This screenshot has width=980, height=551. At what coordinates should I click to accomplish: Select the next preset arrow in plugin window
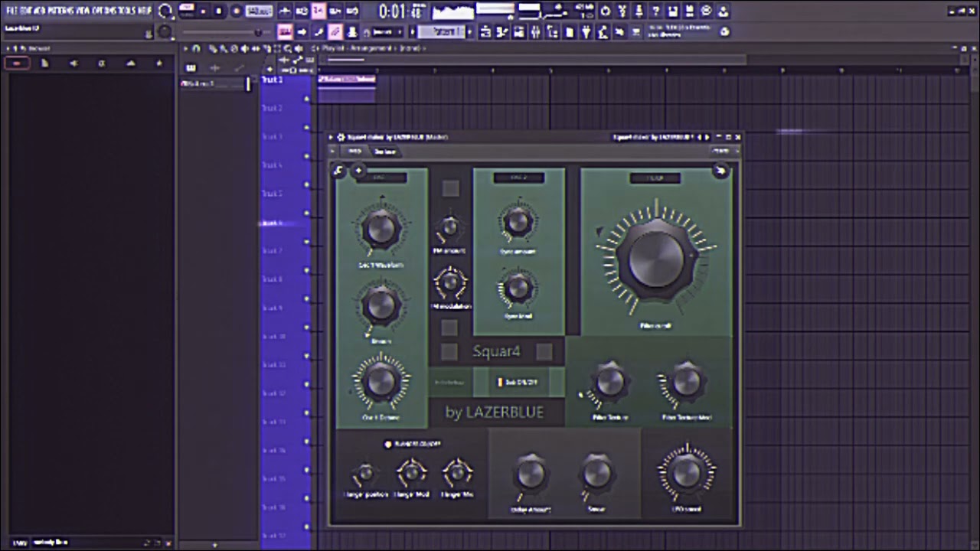[x=707, y=137]
